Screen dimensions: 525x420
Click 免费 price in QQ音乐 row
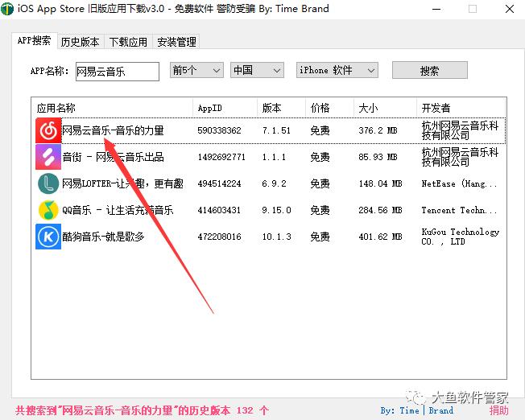tap(320, 210)
